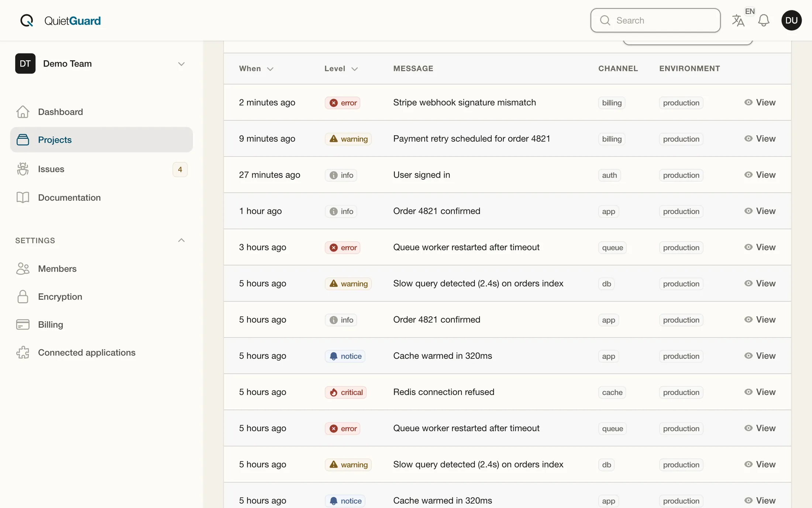Click the MESSAGE column header
This screenshot has height=508, width=812.
coord(413,68)
